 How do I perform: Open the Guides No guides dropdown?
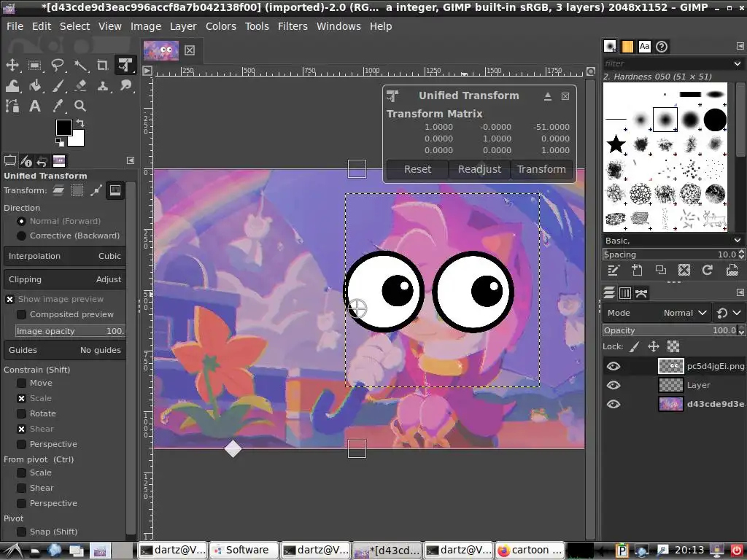coord(65,350)
